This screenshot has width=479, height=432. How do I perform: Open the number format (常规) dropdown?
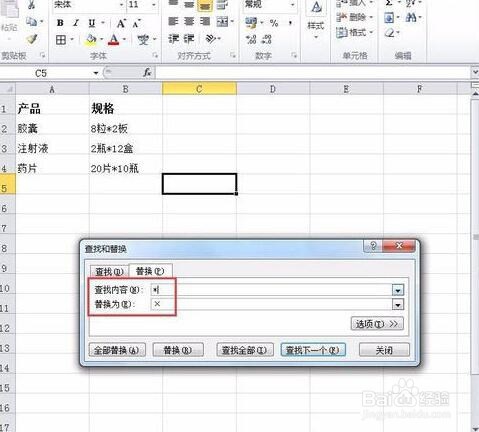(x=292, y=5)
